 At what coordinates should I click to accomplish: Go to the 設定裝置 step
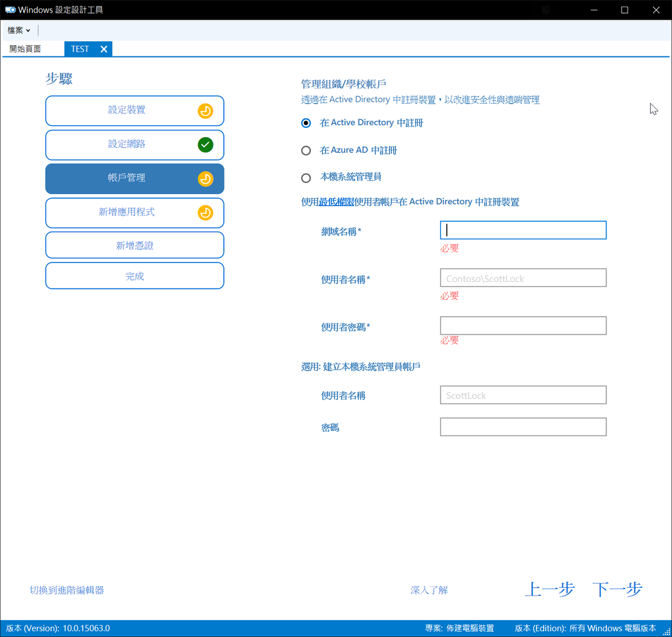135,110
